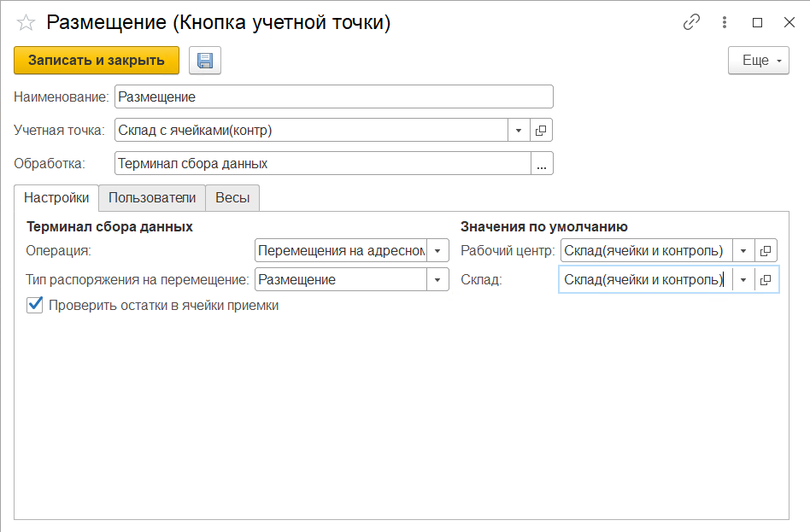This screenshot has height=532, width=810.
Task: Click into the Наименование text field
Action: point(333,96)
